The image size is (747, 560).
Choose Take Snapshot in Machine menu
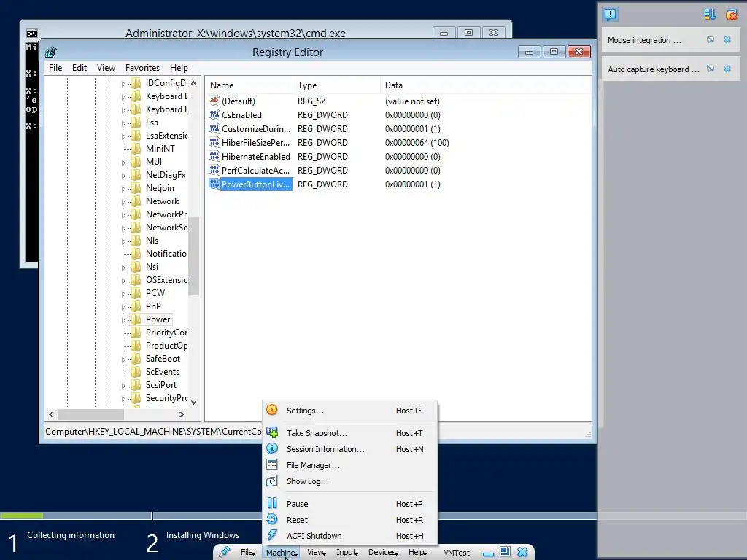click(x=349, y=433)
